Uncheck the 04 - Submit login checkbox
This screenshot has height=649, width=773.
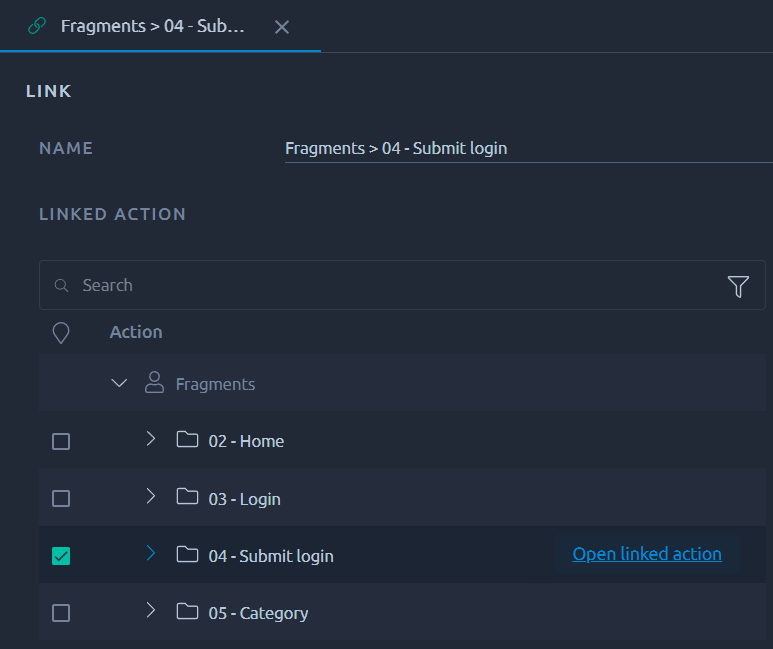pyautogui.click(x=61, y=556)
